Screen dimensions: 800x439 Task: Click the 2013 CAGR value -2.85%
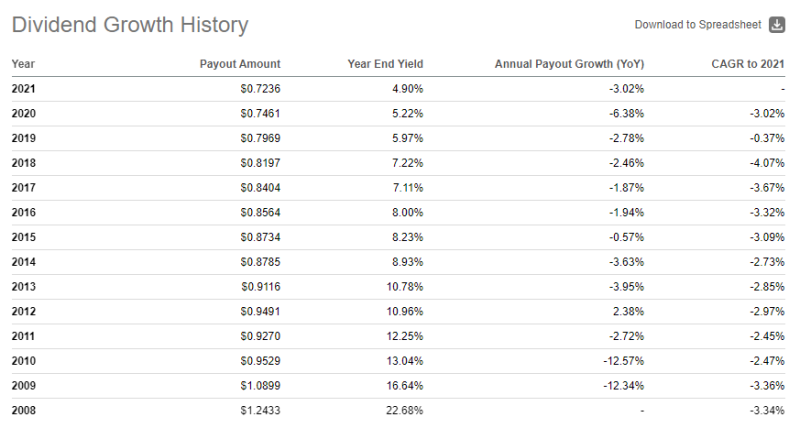(764, 286)
